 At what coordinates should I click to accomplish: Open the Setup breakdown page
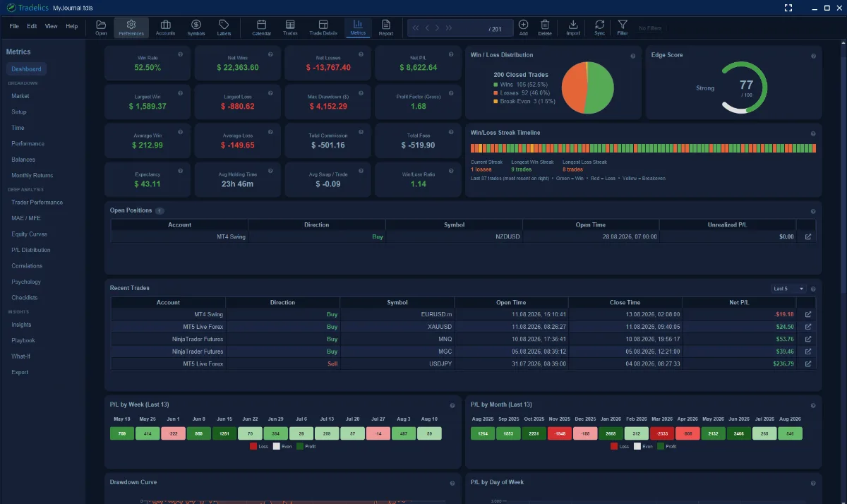(x=19, y=112)
